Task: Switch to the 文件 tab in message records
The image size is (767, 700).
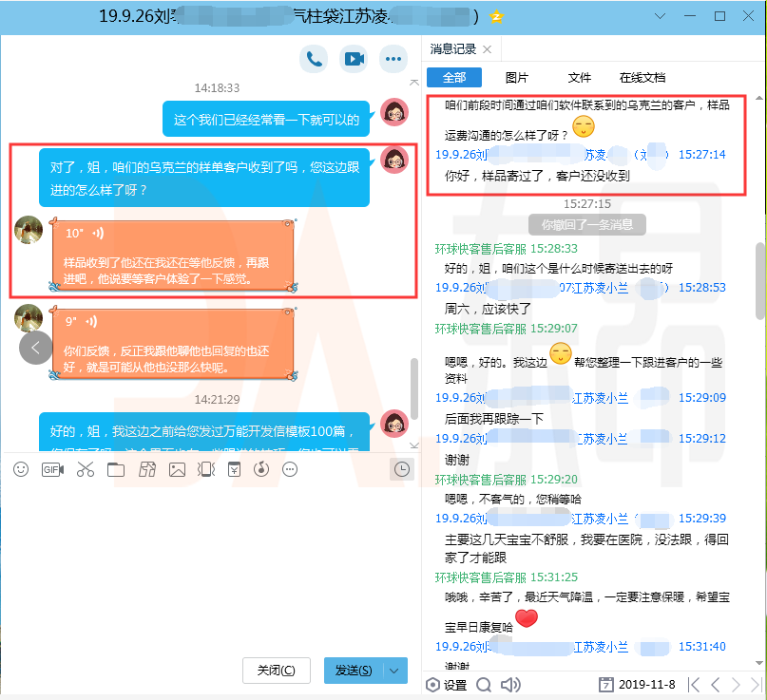Action: (x=579, y=78)
